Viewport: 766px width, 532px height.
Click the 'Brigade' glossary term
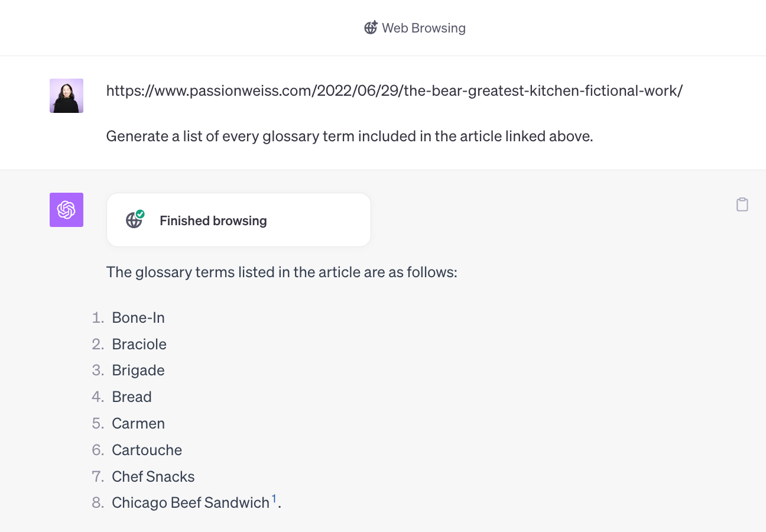[x=138, y=371]
